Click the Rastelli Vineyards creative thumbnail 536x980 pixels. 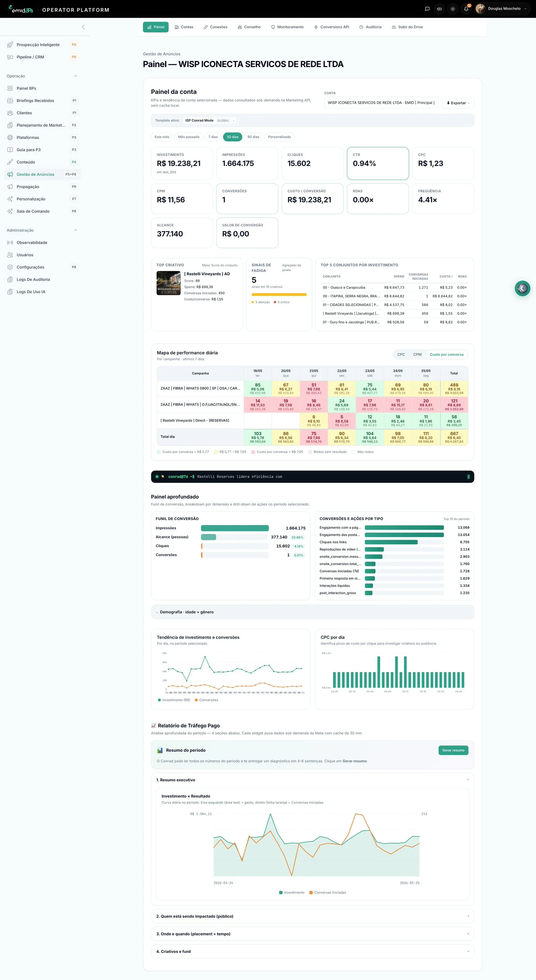(169, 283)
